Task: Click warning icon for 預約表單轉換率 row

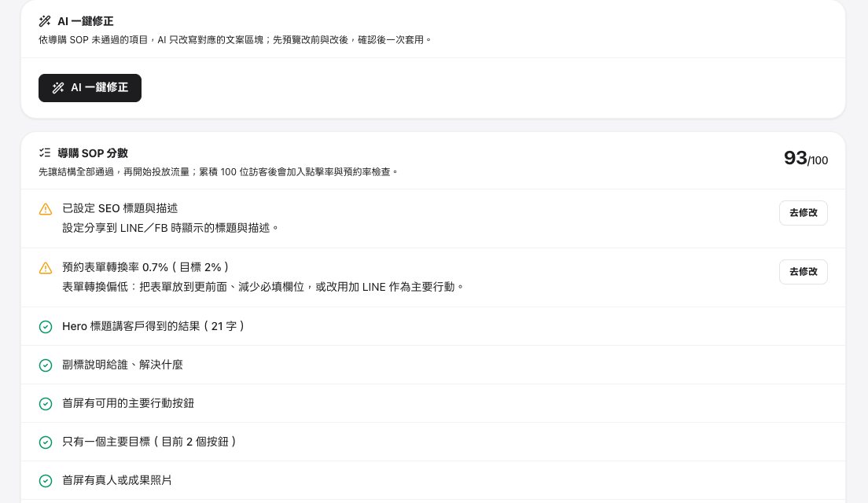Action: click(x=46, y=268)
